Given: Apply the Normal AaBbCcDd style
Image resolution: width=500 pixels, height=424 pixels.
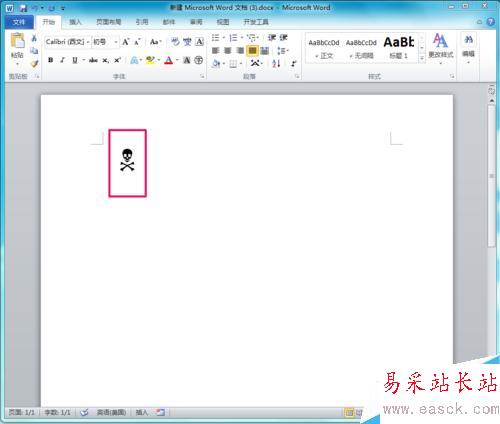Looking at the screenshot, I should (x=324, y=48).
